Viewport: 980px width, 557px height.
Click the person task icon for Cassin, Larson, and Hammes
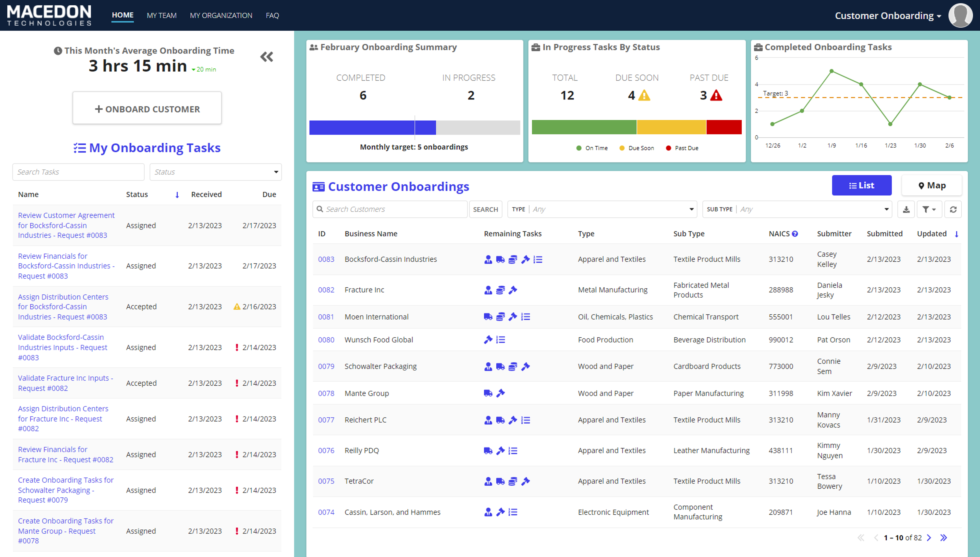[488, 512]
